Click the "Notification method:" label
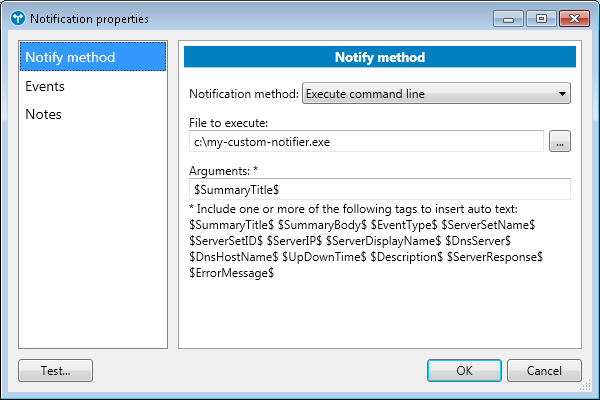 coord(244,95)
